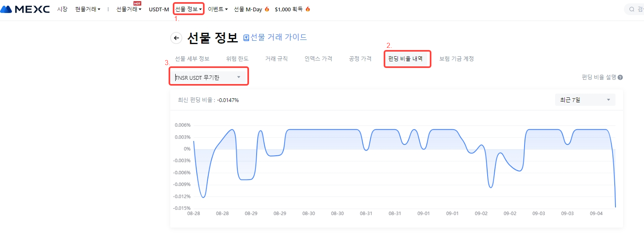
Task: Expand the 최근 7일 period dropdown
Action: pyautogui.click(x=585, y=100)
